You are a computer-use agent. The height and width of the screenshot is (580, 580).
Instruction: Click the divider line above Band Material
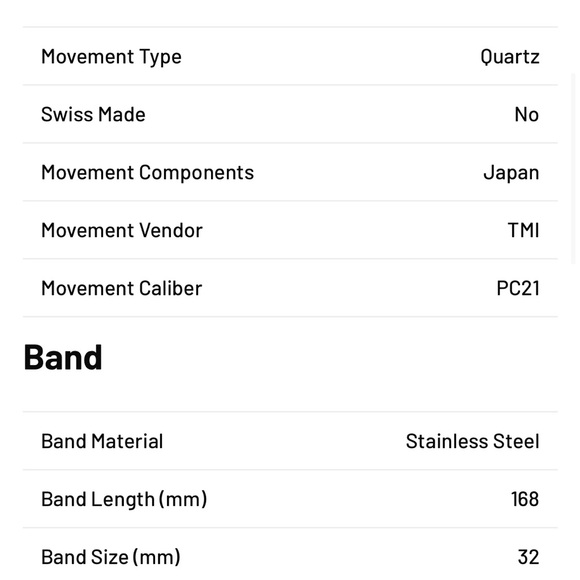click(290, 412)
